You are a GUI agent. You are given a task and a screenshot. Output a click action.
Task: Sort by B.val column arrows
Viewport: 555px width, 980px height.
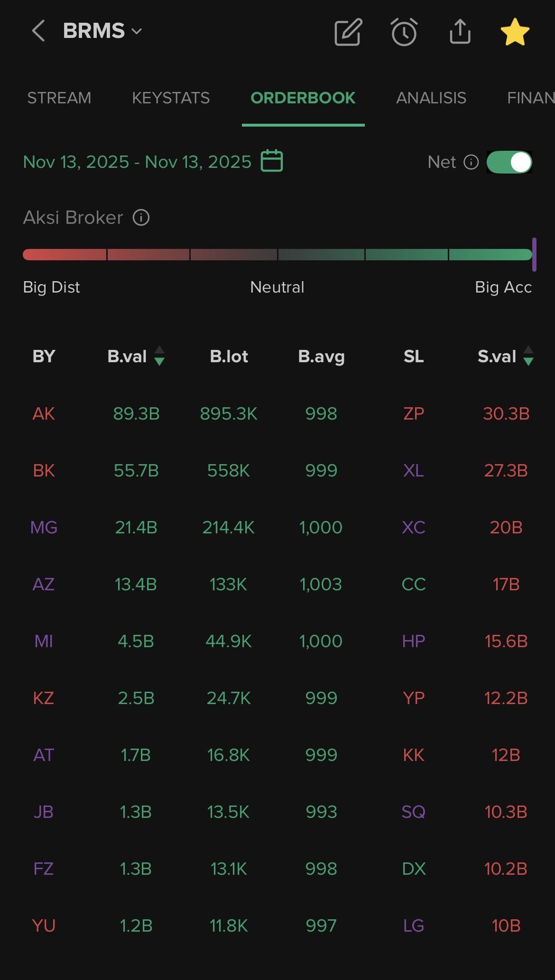[x=159, y=356]
